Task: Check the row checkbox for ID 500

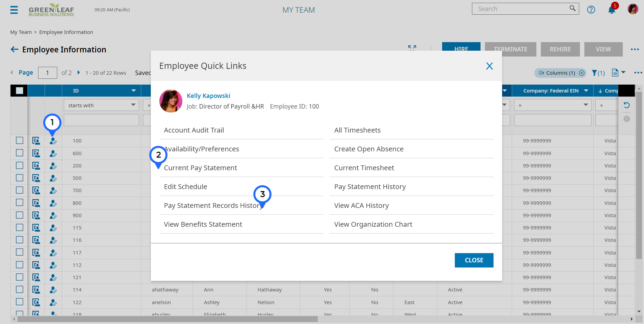Action: [20, 178]
